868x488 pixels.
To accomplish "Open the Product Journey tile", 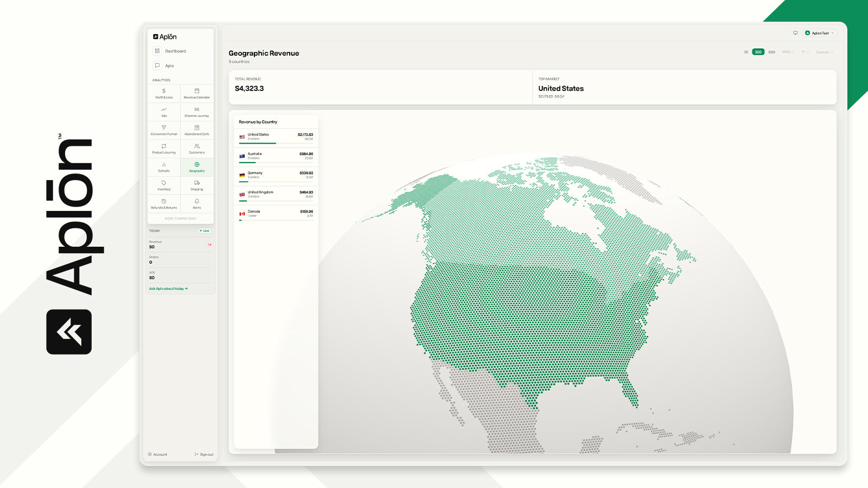I will (x=164, y=149).
